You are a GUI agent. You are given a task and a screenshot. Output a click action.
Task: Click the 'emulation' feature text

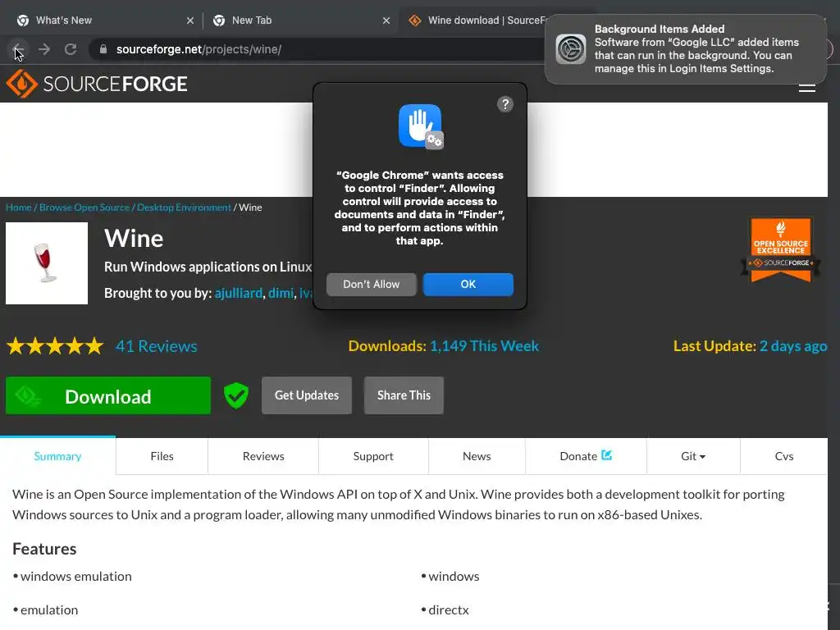click(49, 609)
